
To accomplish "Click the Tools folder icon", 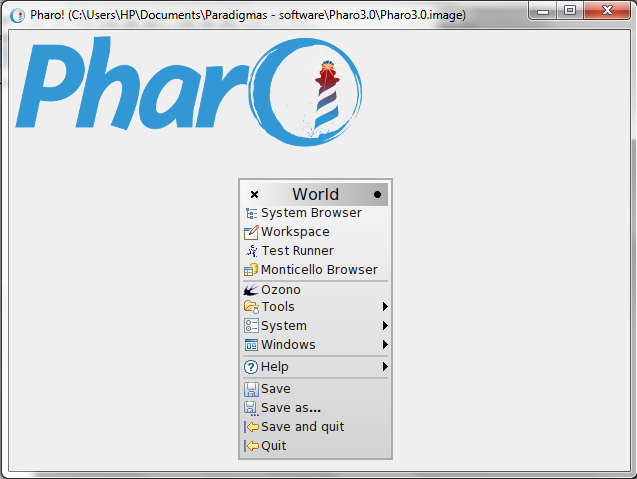I will point(251,307).
